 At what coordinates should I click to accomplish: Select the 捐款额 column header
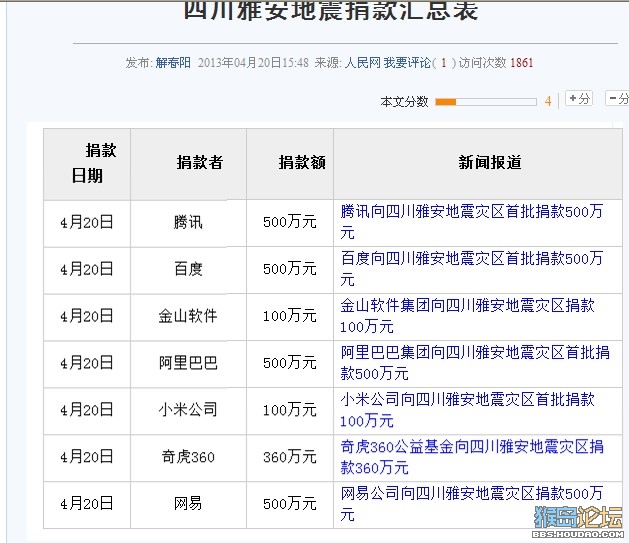[290, 164]
